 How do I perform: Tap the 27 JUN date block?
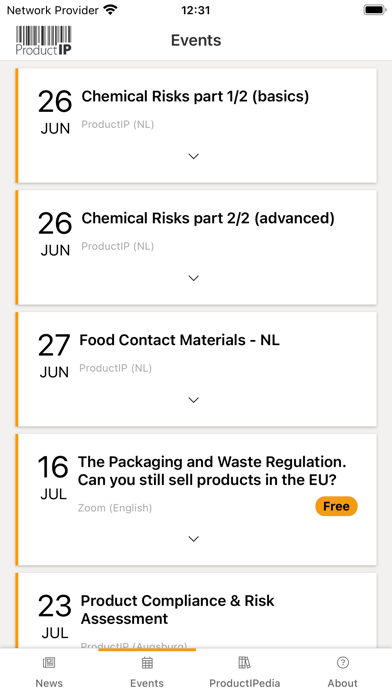pos(54,356)
